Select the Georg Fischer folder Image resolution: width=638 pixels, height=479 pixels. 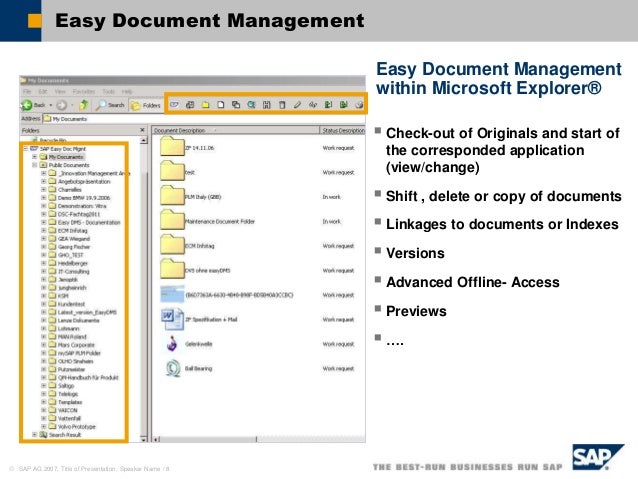74,247
